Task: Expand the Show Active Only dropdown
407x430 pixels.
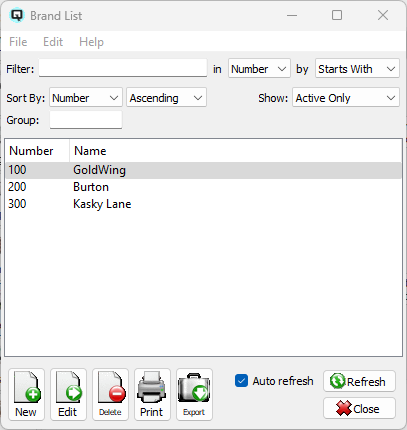Action: coord(346,97)
